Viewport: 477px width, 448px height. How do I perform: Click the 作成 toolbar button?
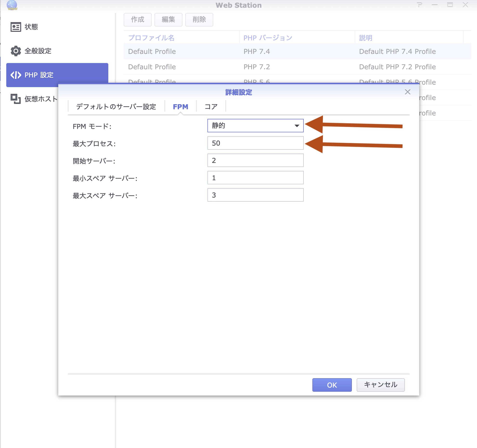pyautogui.click(x=137, y=19)
